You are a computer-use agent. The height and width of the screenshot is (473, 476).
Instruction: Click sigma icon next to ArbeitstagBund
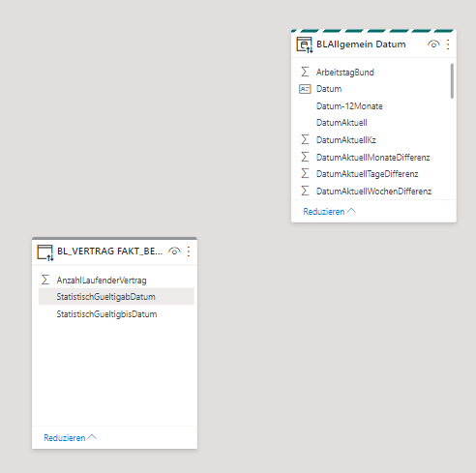click(x=305, y=72)
